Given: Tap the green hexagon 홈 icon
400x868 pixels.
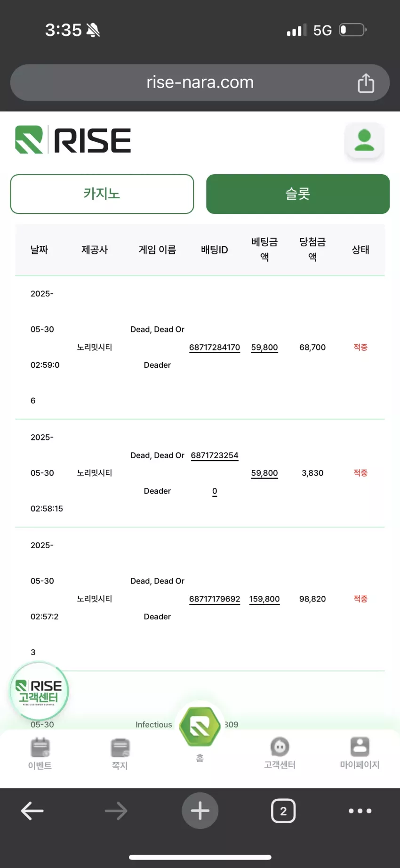Looking at the screenshot, I should coord(200,727).
